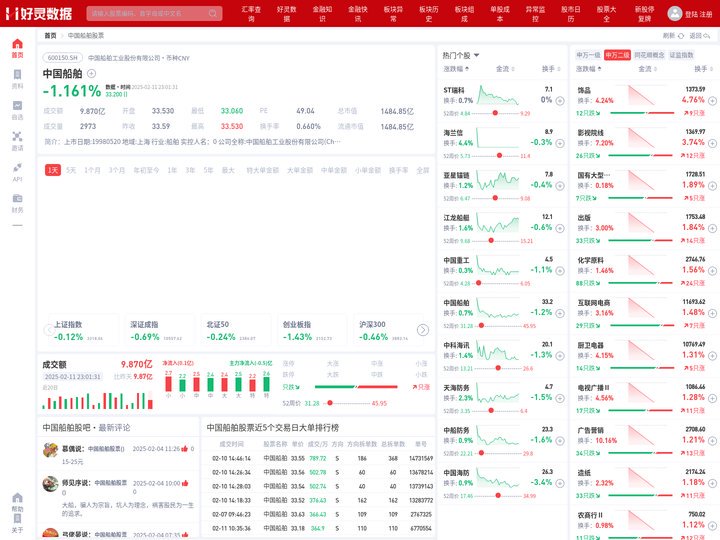Viewport: 720px width, 540px height.
Task: Click plus icon on 中科海讯 row
Action: (x=560, y=356)
